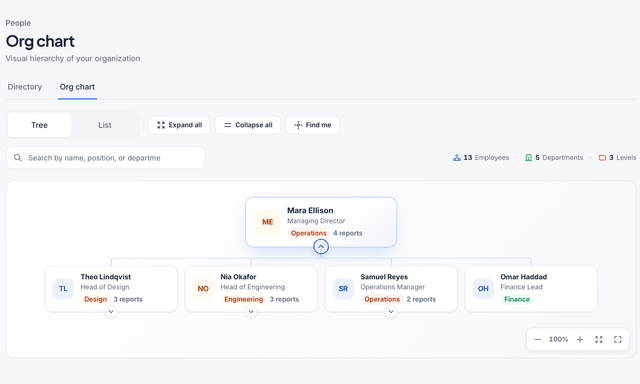Viewport: 640px width, 384px height.
Task: Click the departments building icon
Action: click(x=529, y=158)
